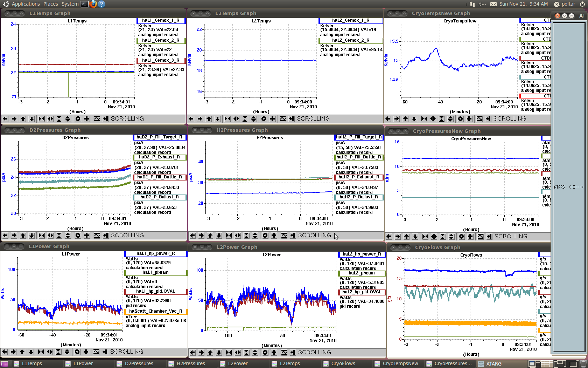Pan right in CryoPressuresNew graph toolbar
588x368 pixels.
coord(398,237)
